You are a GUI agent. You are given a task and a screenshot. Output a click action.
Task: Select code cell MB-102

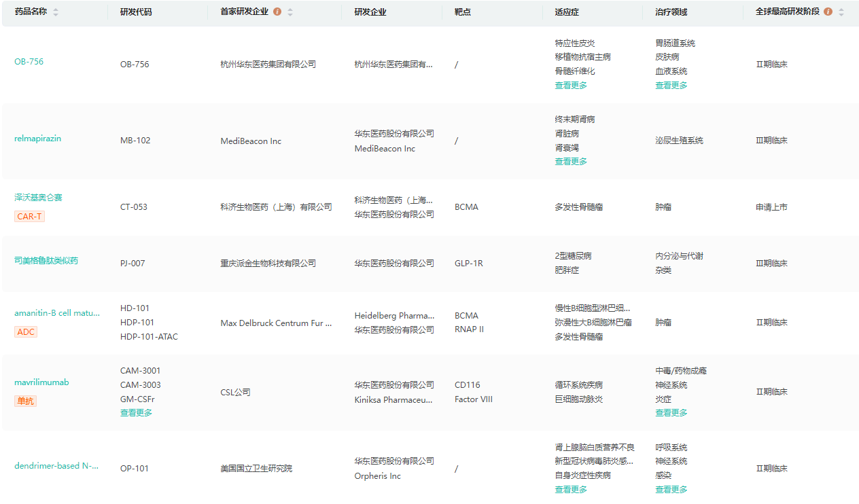coord(135,141)
